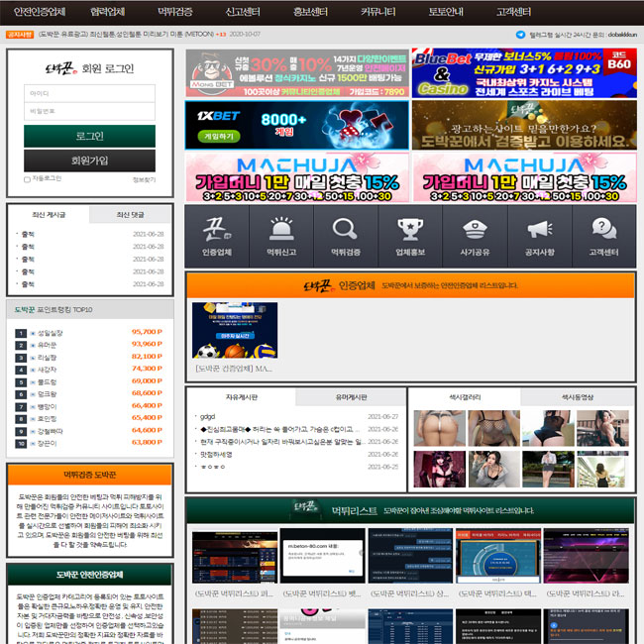Image resolution: width=644 pixels, height=644 pixels.
Task: Open the MONG BET banner ad
Action: tap(297, 73)
